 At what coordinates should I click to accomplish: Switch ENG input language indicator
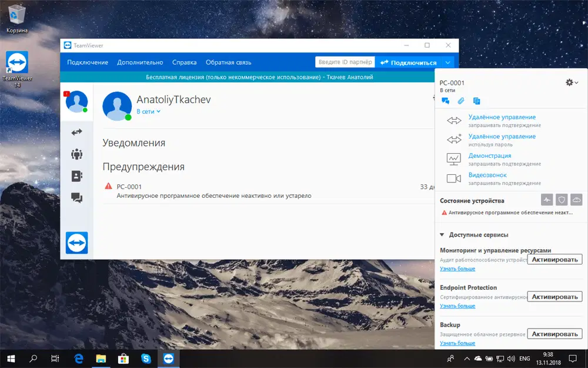click(524, 359)
